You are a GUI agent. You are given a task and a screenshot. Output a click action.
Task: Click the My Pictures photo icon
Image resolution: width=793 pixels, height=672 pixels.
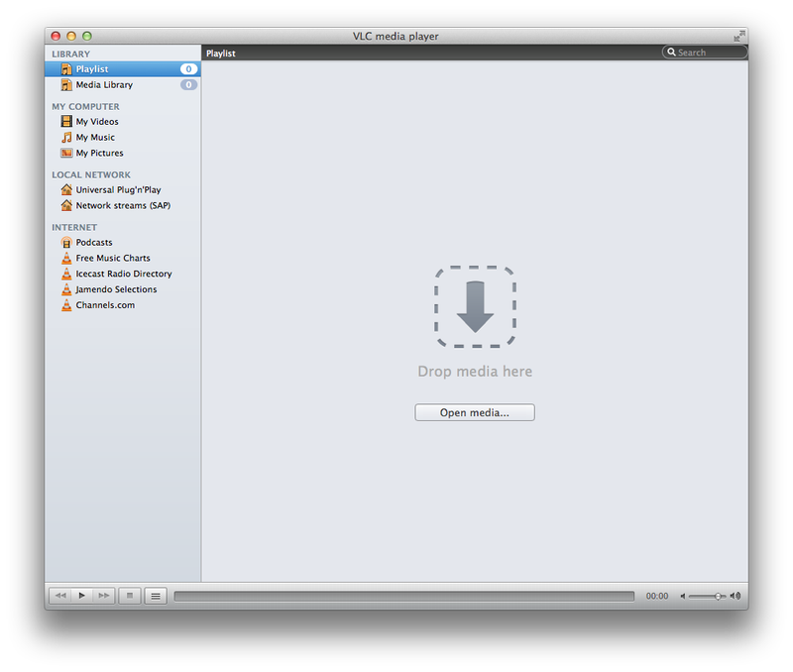tap(66, 153)
